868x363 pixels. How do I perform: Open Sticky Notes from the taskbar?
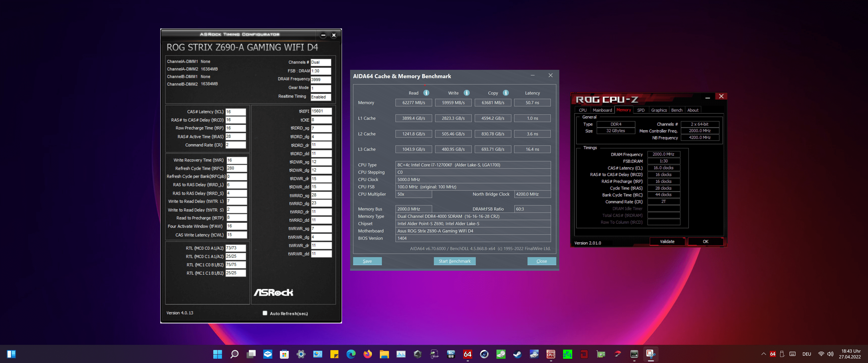click(334, 354)
